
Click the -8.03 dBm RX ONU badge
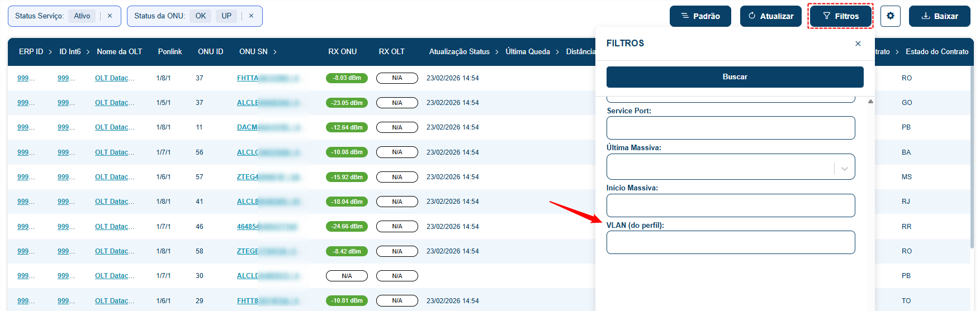[347, 78]
